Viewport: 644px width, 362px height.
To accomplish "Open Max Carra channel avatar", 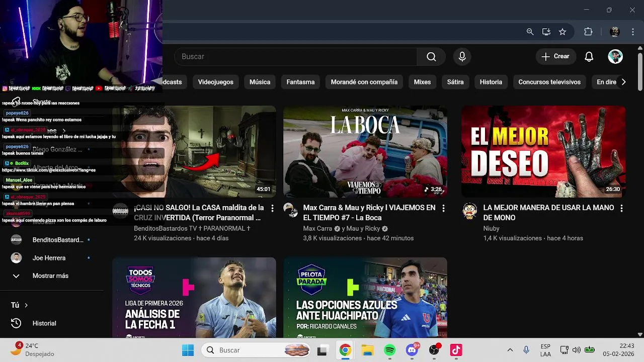I will (291, 210).
